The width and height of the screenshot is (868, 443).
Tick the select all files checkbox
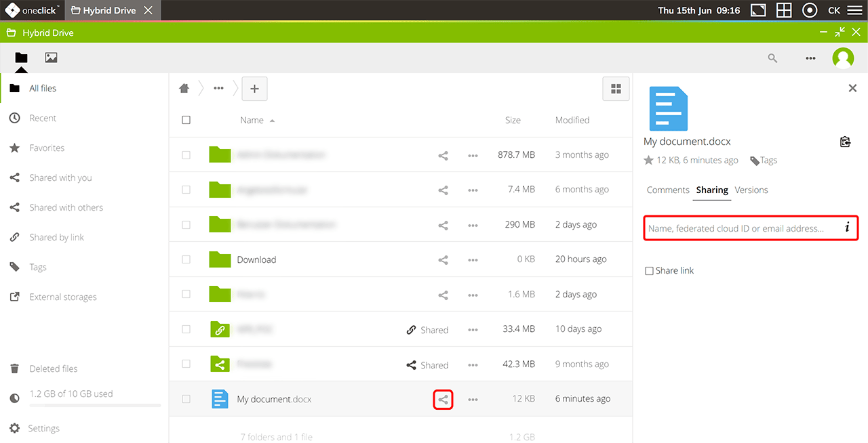186,120
